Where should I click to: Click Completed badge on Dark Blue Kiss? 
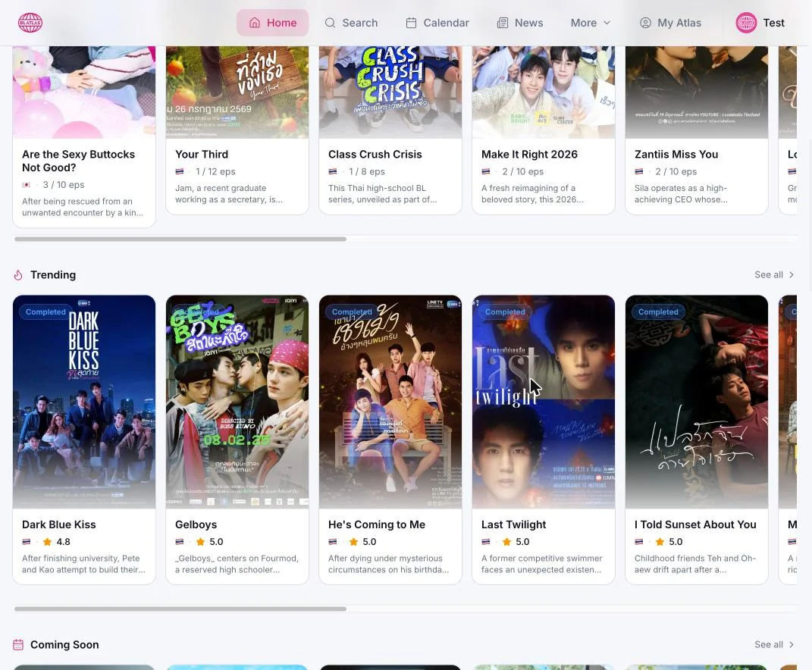coord(45,312)
